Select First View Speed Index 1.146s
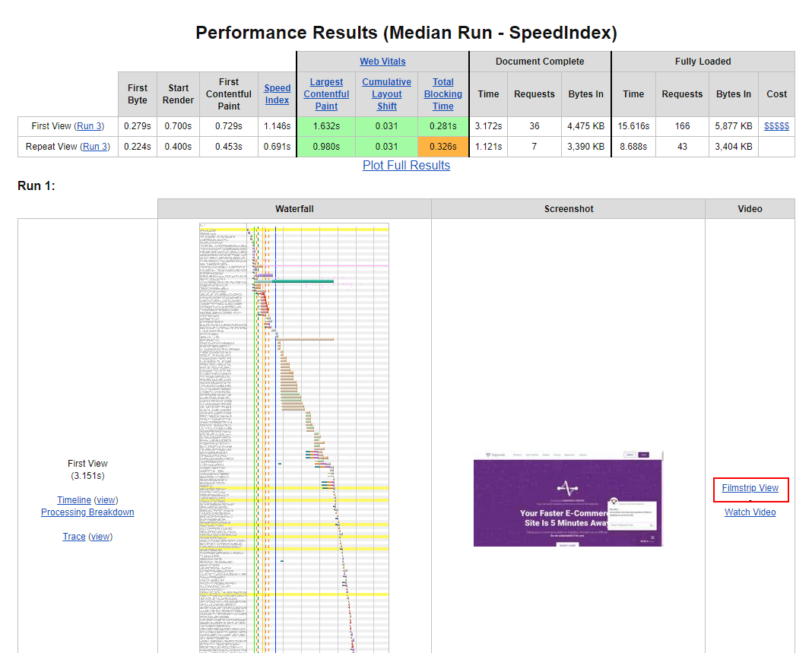The width and height of the screenshot is (812, 653). coord(277,126)
